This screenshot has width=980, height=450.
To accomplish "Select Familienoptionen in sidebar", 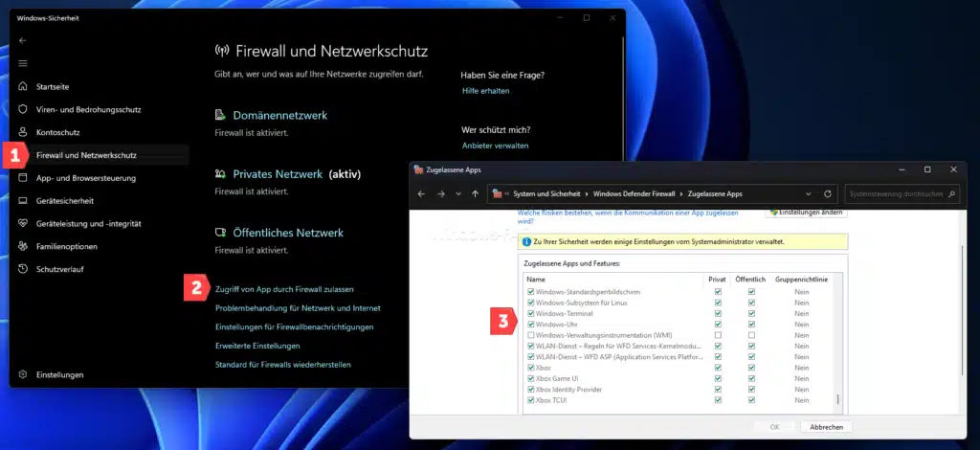I will pos(67,246).
